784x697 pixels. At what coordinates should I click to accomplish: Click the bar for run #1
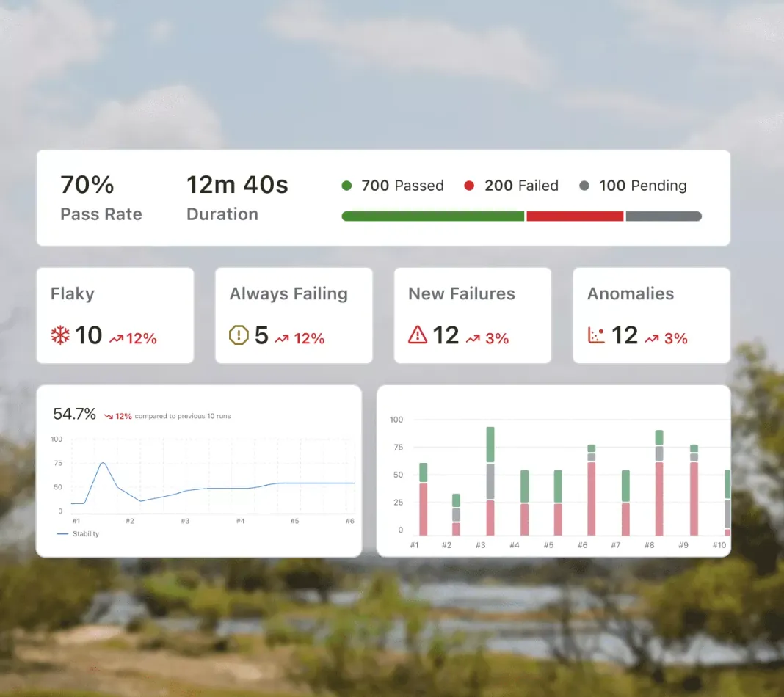(x=423, y=500)
